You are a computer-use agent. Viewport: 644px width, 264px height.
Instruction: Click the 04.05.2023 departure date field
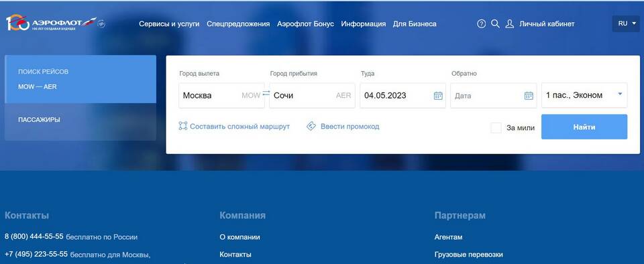pyautogui.click(x=402, y=96)
